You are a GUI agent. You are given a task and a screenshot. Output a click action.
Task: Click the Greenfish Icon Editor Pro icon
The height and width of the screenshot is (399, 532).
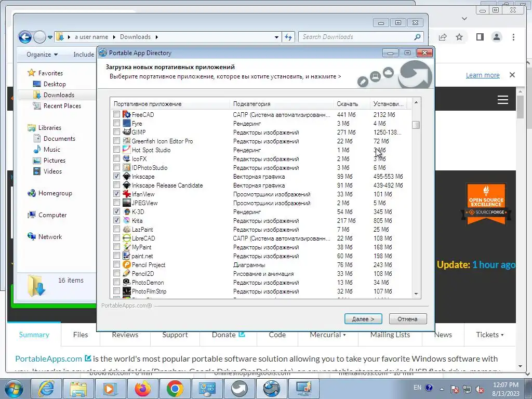127,141
